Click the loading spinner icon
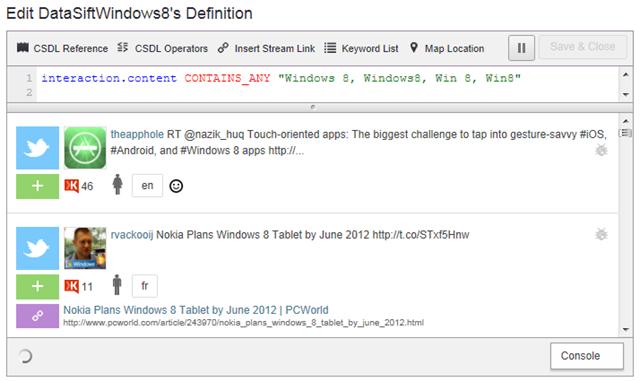The height and width of the screenshot is (382, 640). coord(25,356)
